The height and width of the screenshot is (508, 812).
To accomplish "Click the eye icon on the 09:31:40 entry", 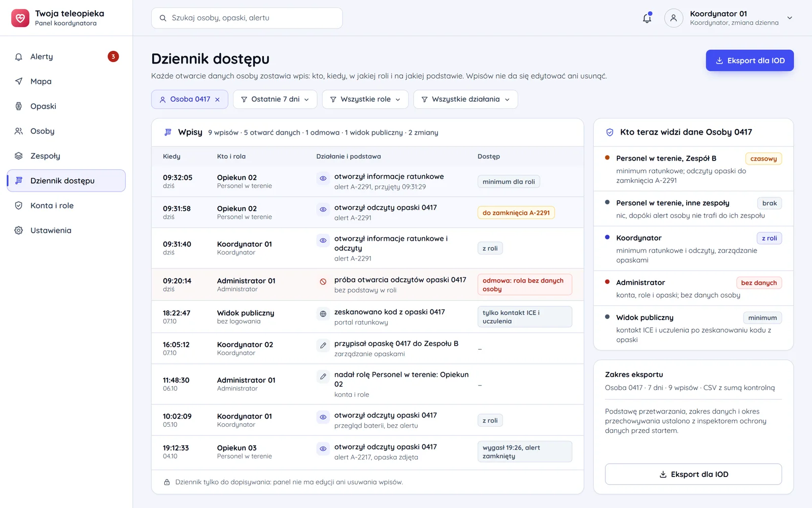I will point(323,240).
